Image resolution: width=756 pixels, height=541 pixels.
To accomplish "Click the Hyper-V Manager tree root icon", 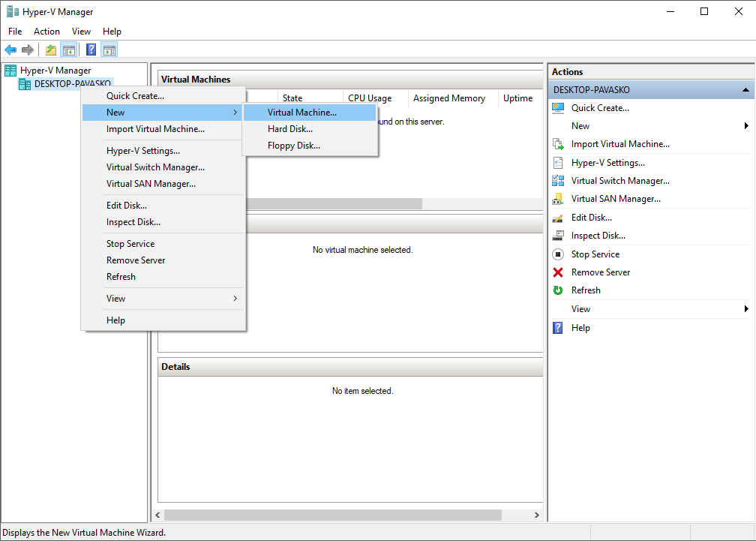I will 10,71.
